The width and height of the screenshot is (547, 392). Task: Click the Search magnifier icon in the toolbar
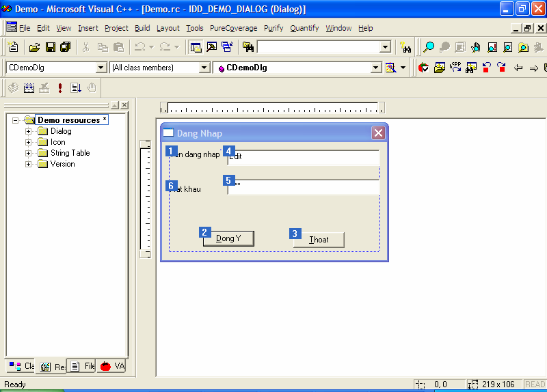429,47
